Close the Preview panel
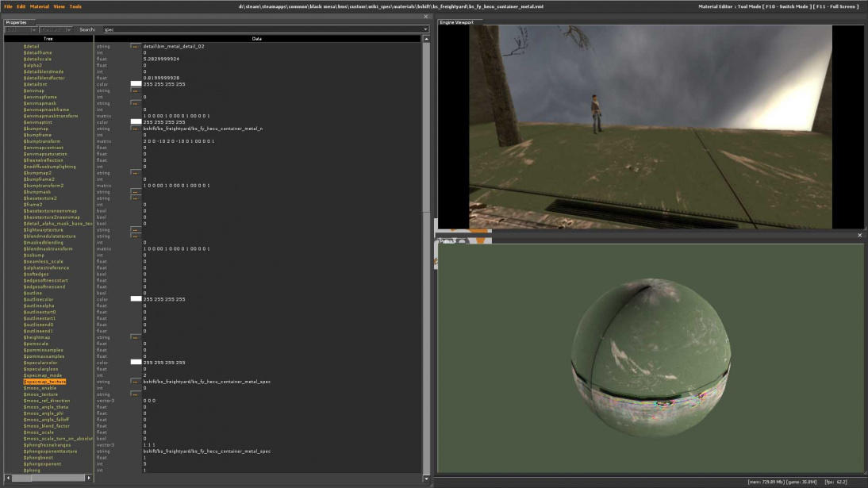This screenshot has width=868, height=488. pos(860,236)
